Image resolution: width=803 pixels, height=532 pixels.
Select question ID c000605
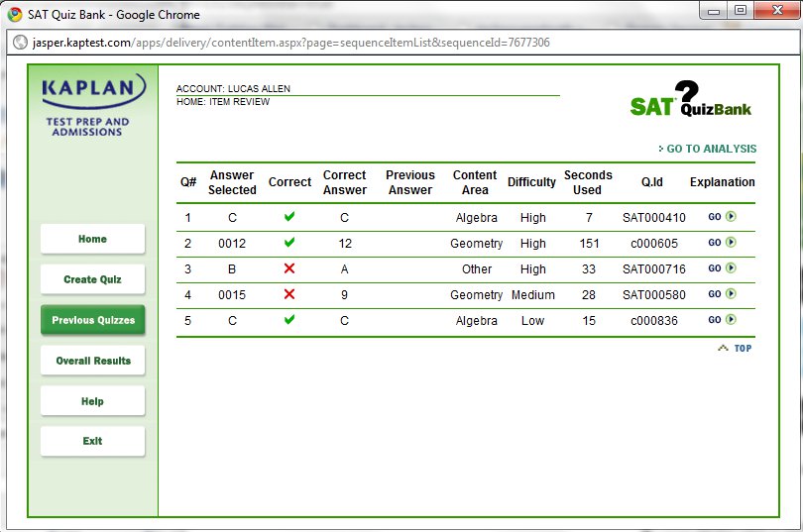[654, 244]
